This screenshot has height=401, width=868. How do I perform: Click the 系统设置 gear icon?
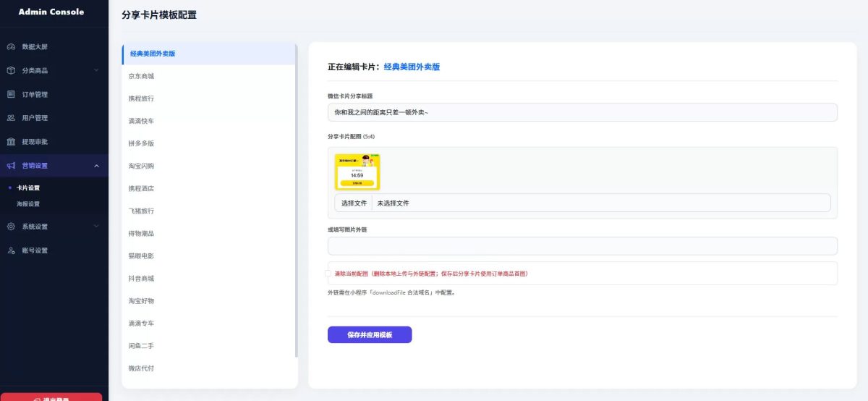11,227
